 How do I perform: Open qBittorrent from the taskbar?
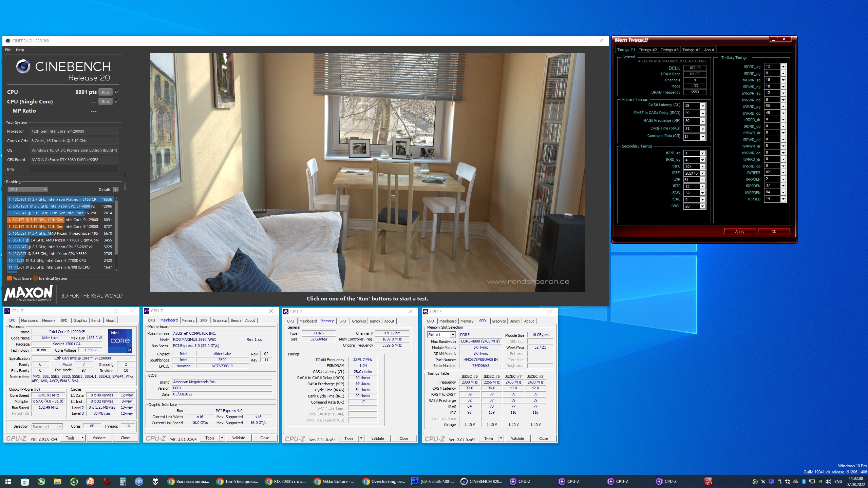pos(139,481)
